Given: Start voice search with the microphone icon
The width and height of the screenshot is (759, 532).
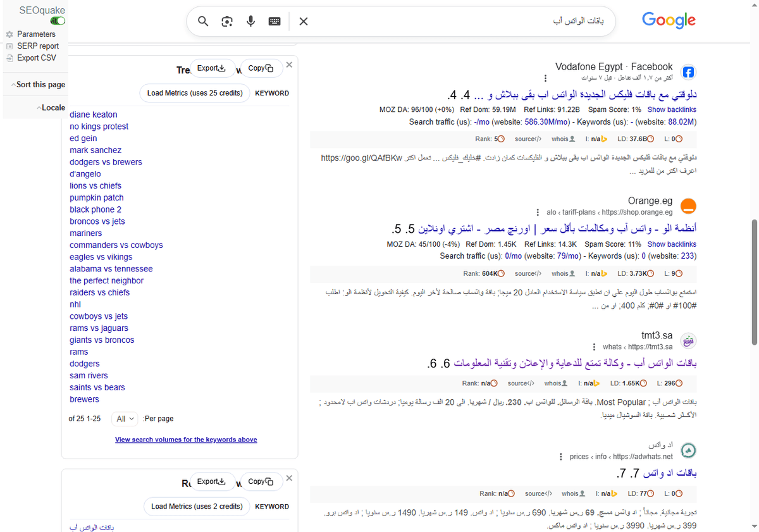Looking at the screenshot, I should point(250,21).
